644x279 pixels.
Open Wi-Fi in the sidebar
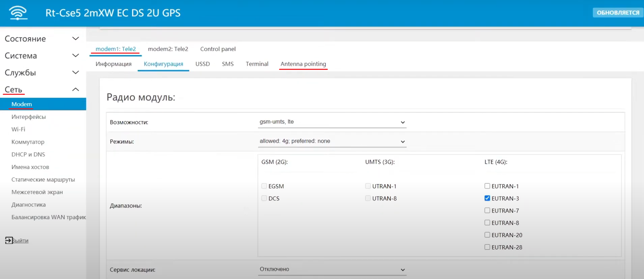click(x=18, y=129)
